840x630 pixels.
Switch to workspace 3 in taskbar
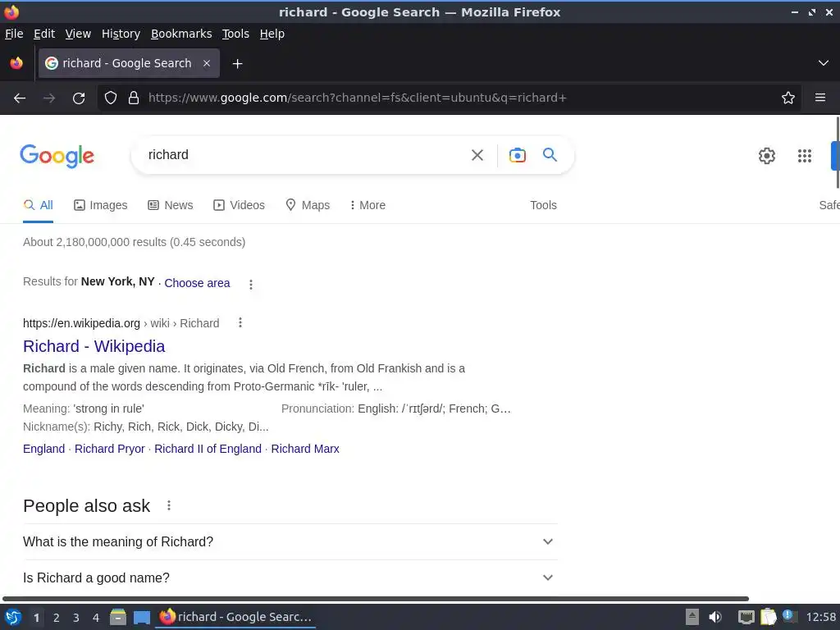[76, 618]
